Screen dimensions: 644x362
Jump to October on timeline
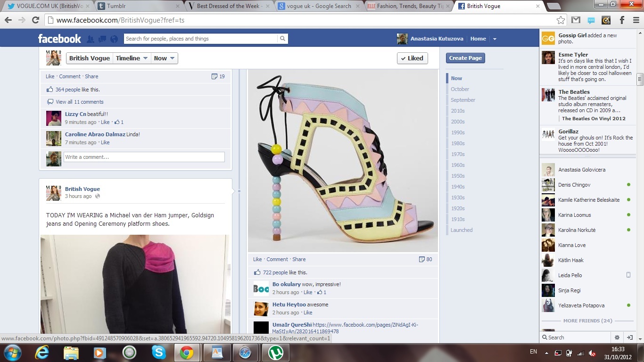click(x=460, y=89)
